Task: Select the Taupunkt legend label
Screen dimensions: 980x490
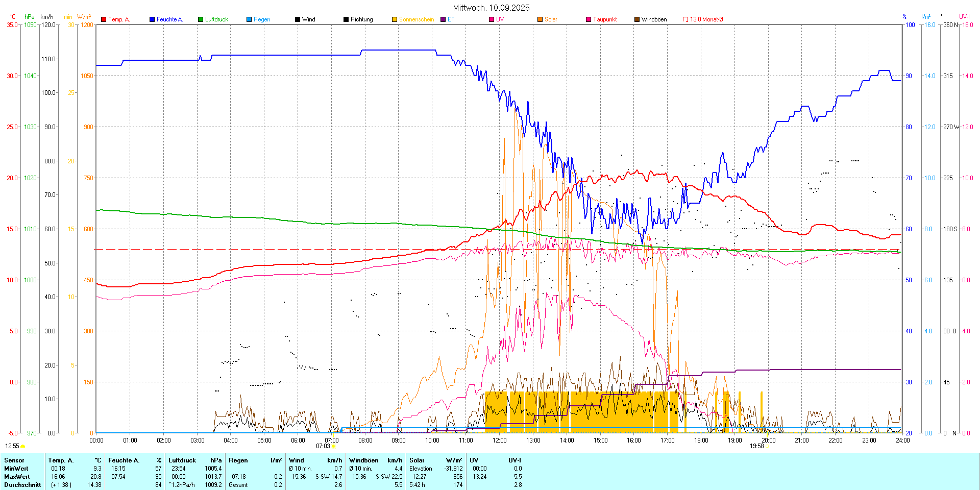Action: pyautogui.click(x=605, y=19)
